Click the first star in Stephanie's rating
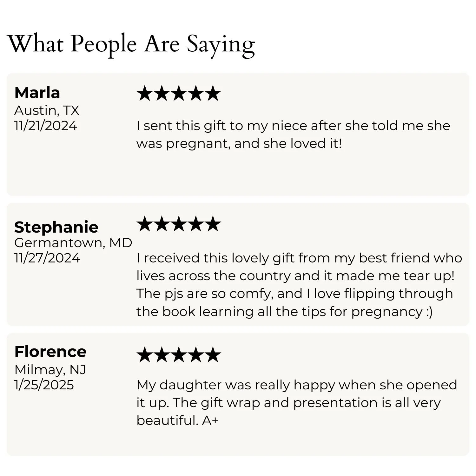 (145, 224)
